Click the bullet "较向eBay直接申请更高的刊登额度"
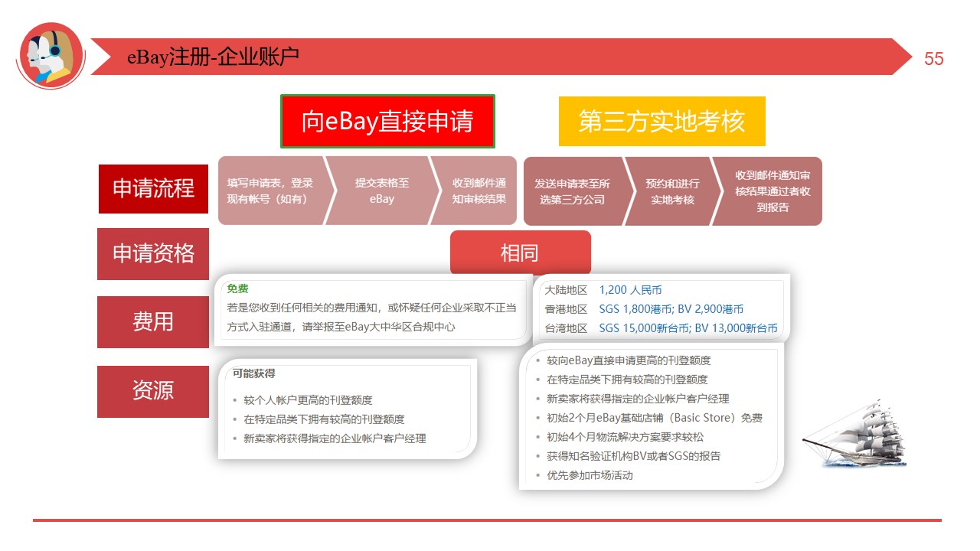This screenshot has width=980, height=551. pyautogui.click(x=629, y=360)
